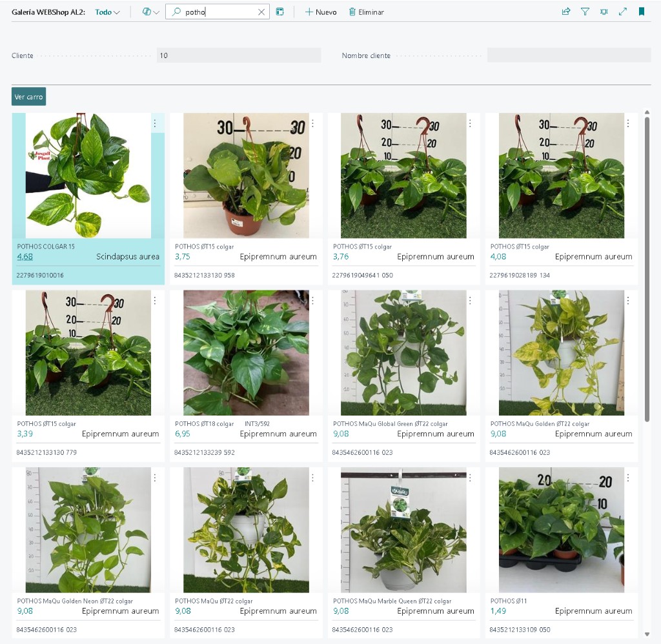Click the scrollbar up arrow

[x=647, y=112]
